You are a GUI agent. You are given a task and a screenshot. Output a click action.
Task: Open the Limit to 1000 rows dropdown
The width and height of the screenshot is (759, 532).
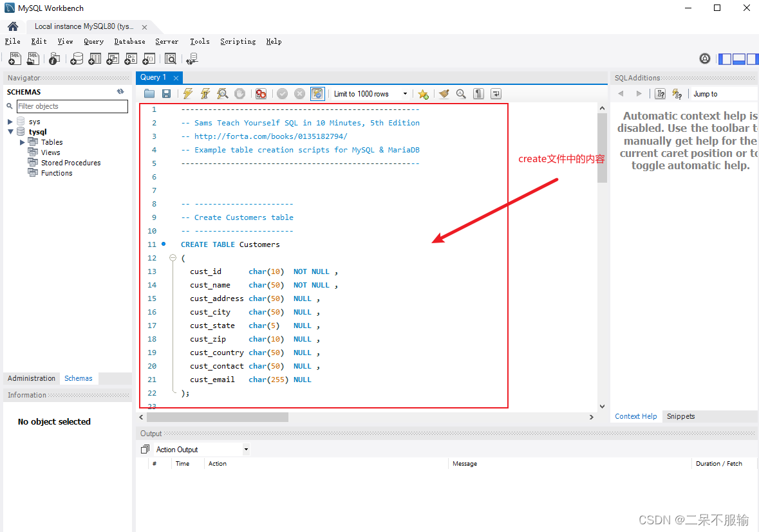[x=404, y=94]
